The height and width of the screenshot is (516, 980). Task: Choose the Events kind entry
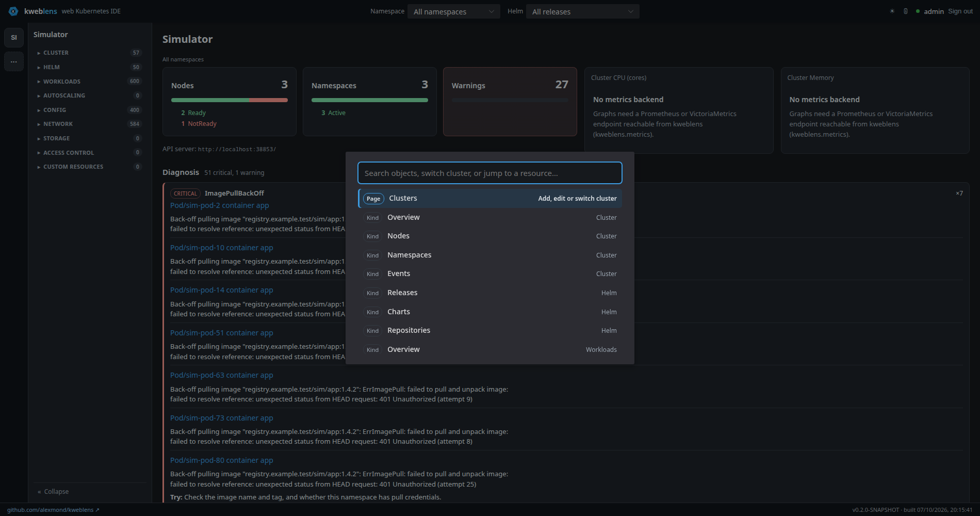[490, 273]
